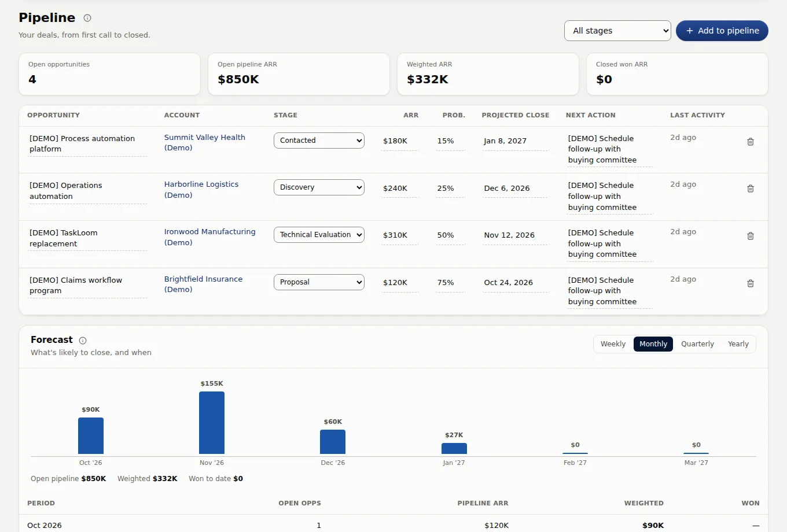Edit the next action for Summit Valley Health
The height and width of the screenshot is (532, 787).
[x=609, y=150]
